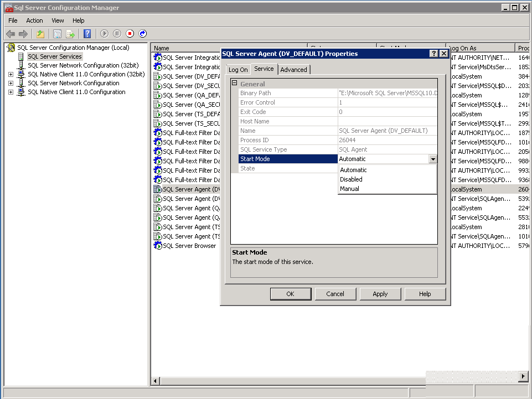
Task: Click the SQL Server Services tree node icon
Action: pyautogui.click(x=21, y=56)
